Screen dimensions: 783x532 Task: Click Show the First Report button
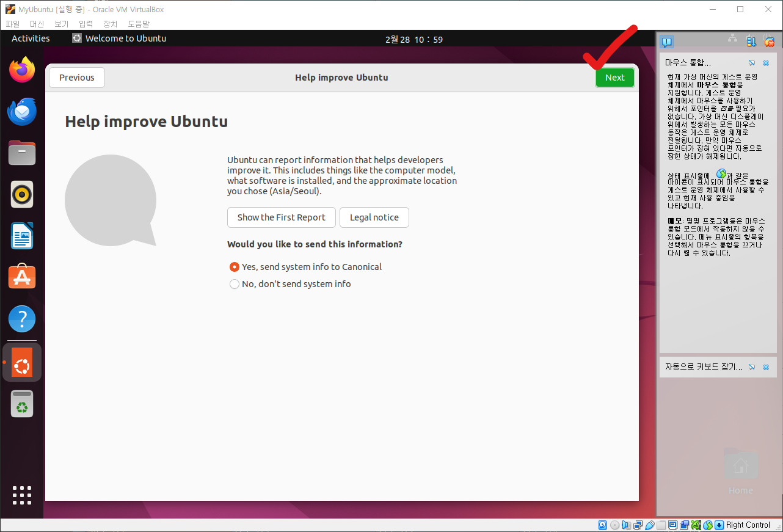tap(282, 217)
